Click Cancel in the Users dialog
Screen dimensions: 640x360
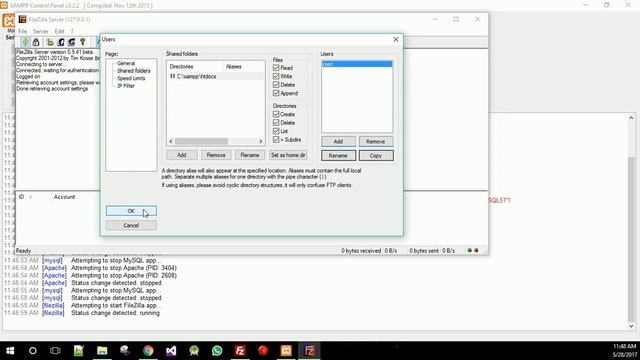131,225
